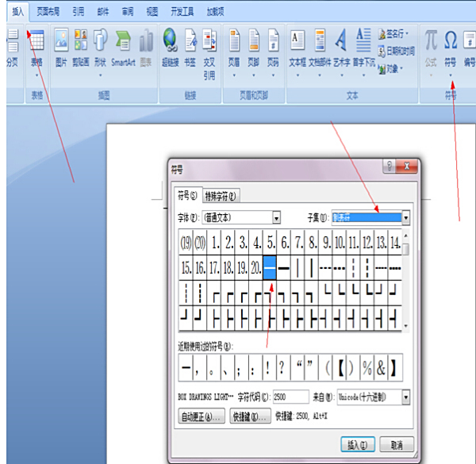Click symbol grid scrollbar up arrow

tap(406, 236)
